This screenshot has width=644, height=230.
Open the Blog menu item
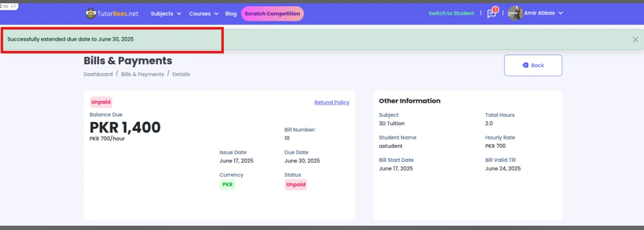point(231,14)
